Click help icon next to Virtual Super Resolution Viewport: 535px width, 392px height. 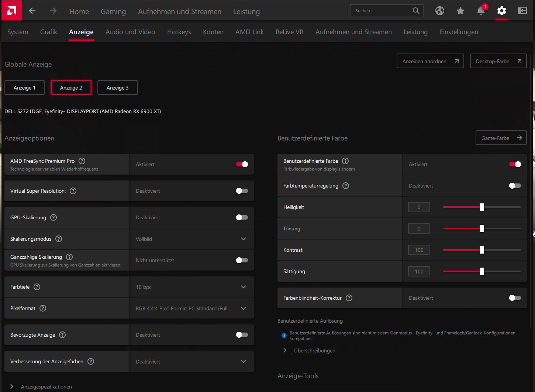point(73,191)
